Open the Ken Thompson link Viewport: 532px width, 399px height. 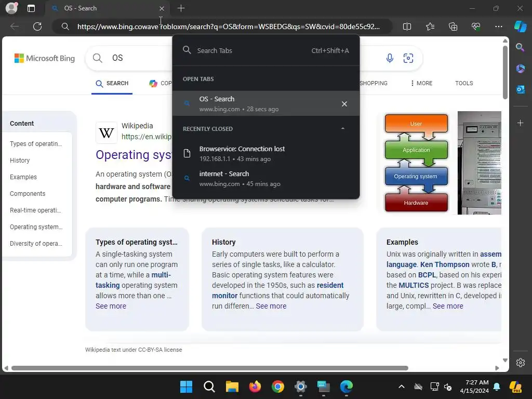coord(445,264)
